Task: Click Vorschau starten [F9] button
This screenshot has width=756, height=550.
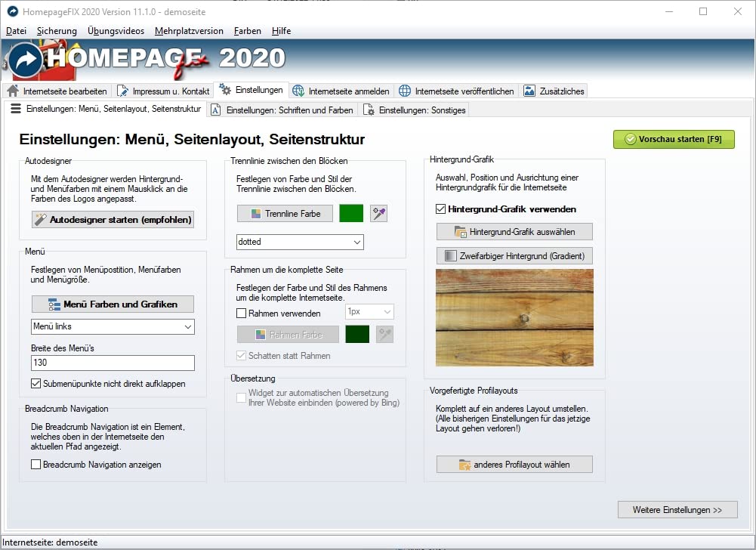Action: [x=674, y=140]
